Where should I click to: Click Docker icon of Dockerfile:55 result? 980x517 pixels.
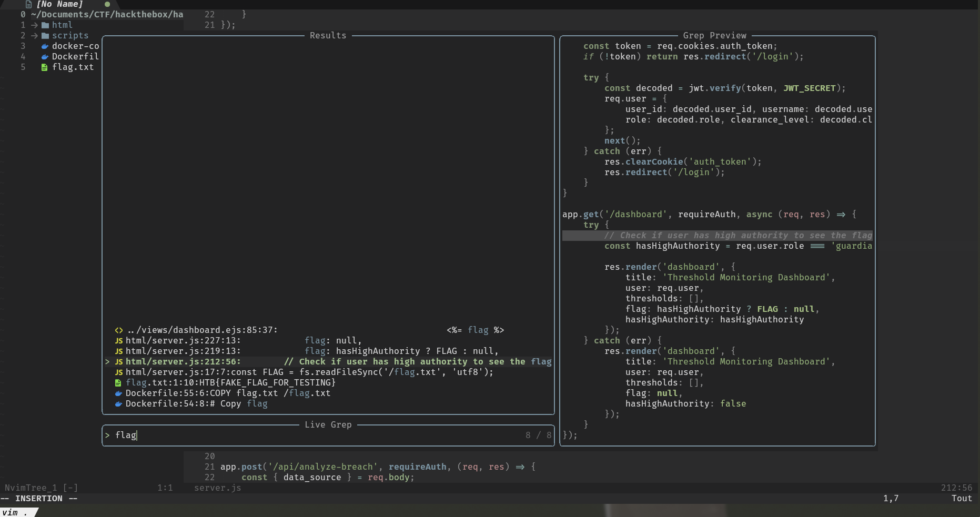click(x=118, y=393)
